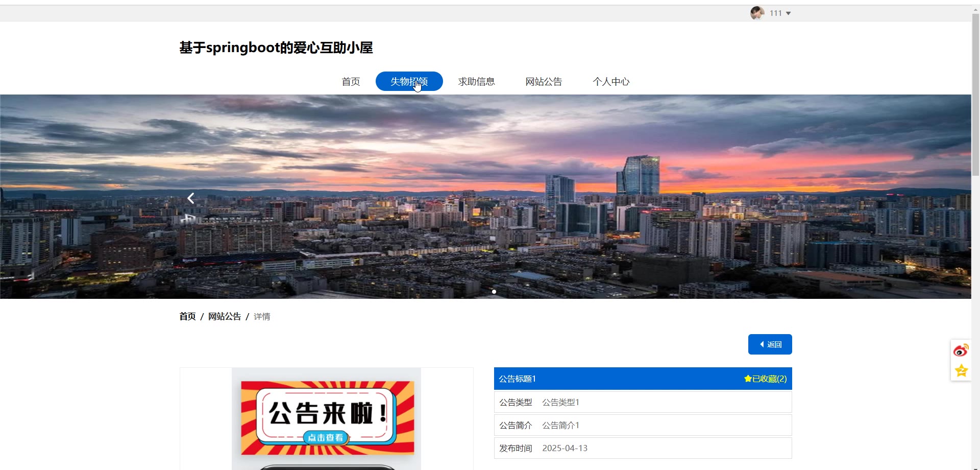980x470 pixels.
Task: Go to the 求助信息 tab
Action: tap(476, 82)
